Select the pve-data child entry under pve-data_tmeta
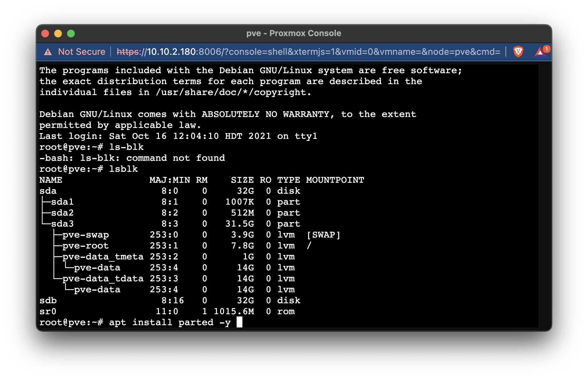This screenshot has height=379, width=588. [x=97, y=267]
